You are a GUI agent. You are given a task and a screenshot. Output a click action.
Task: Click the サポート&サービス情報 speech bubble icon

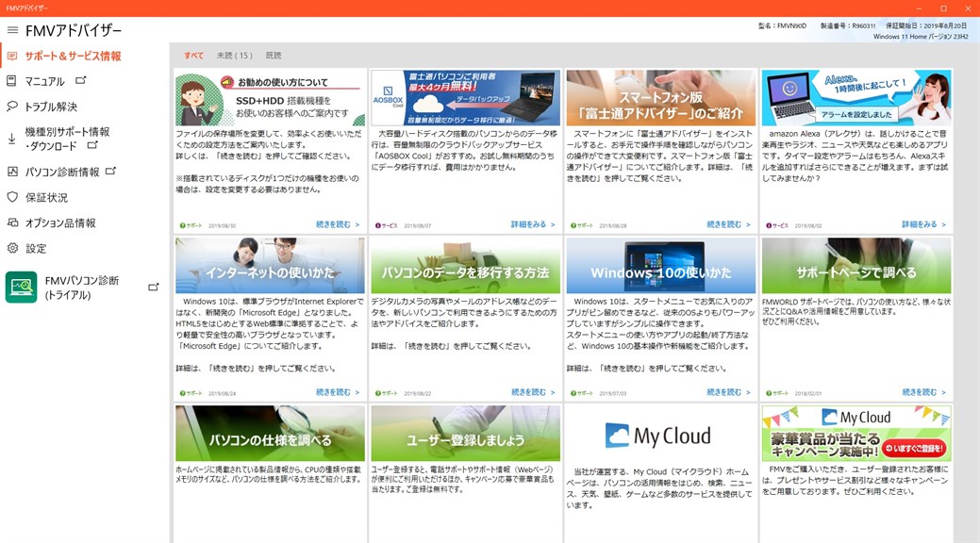coord(12,57)
